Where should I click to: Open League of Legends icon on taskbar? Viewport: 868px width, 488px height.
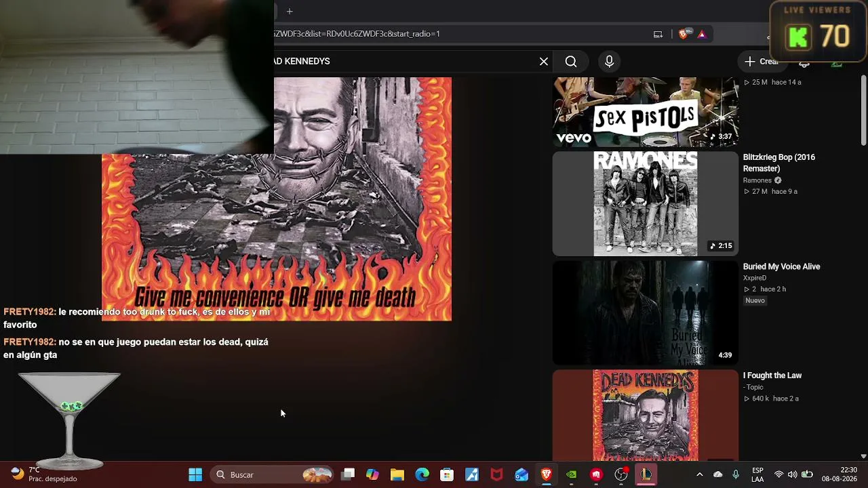tap(646, 475)
